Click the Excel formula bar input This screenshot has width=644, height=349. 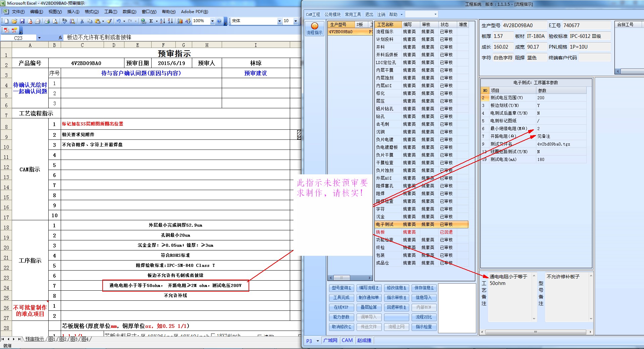pos(183,38)
